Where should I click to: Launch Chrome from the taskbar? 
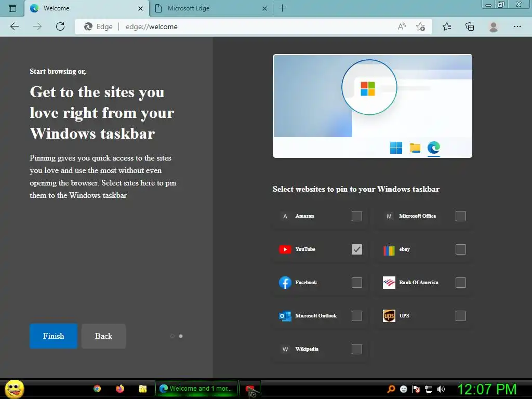coord(97,389)
